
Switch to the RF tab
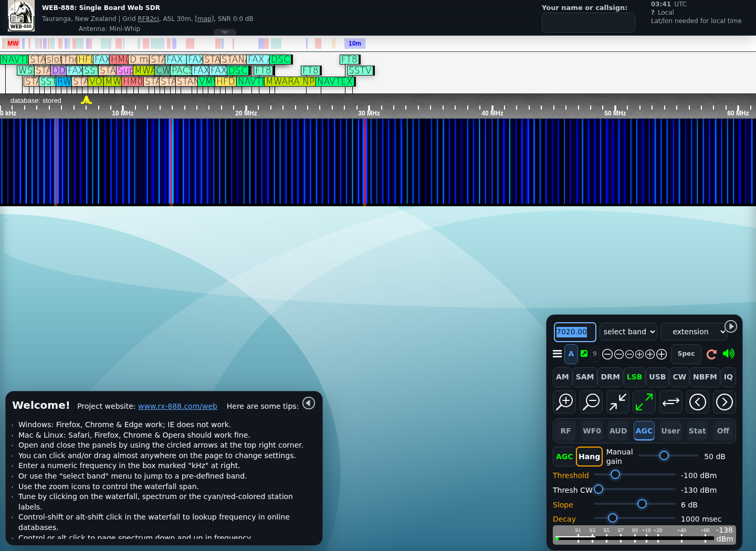click(565, 431)
